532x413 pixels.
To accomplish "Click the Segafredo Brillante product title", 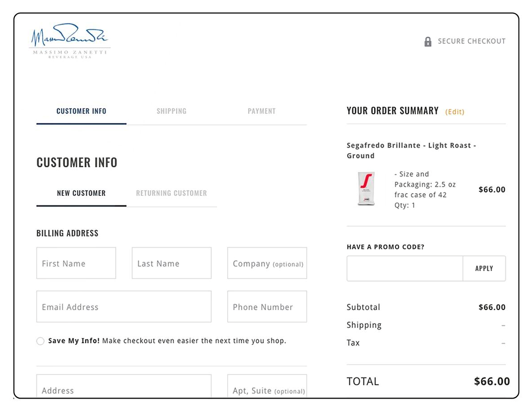I will click(411, 150).
